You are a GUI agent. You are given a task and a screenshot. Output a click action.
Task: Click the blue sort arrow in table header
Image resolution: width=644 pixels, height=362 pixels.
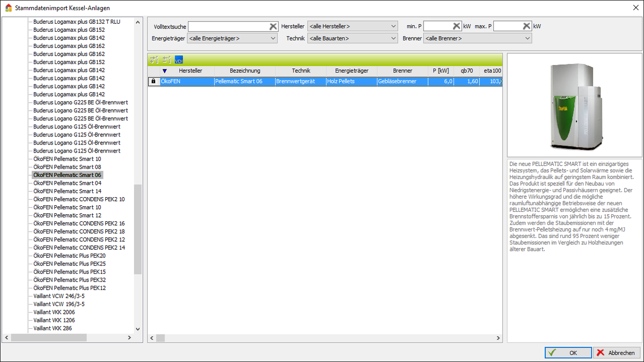coord(165,71)
